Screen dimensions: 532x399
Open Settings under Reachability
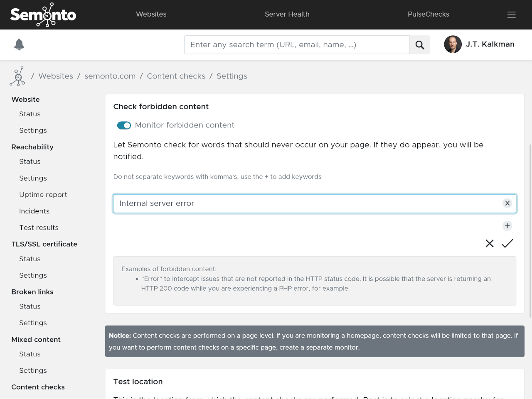pyautogui.click(x=33, y=178)
